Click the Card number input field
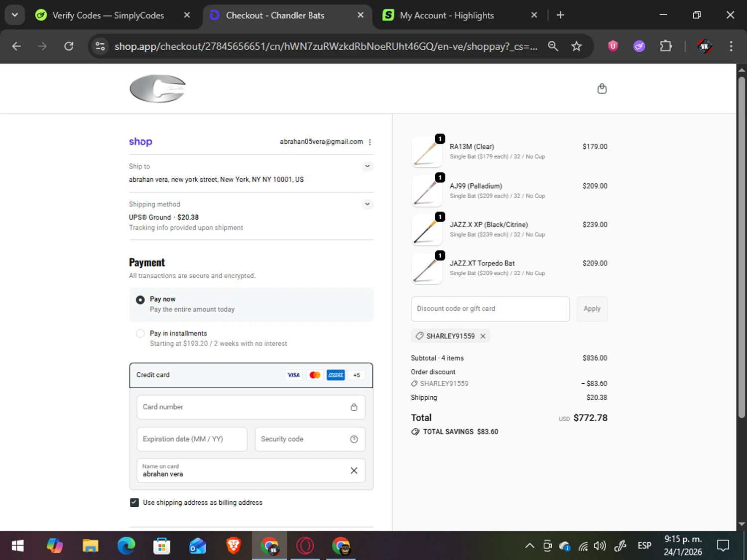Screen dimensions: 747x560 click(251, 407)
